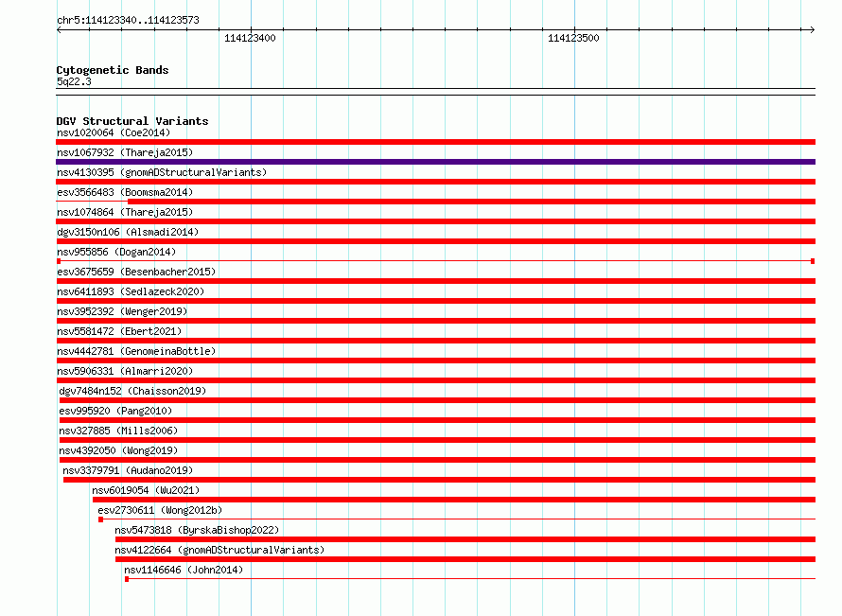The height and width of the screenshot is (616, 842).
Task: Click the red bar under nsv4442781 GenomeinaBottle
Action: click(435, 361)
